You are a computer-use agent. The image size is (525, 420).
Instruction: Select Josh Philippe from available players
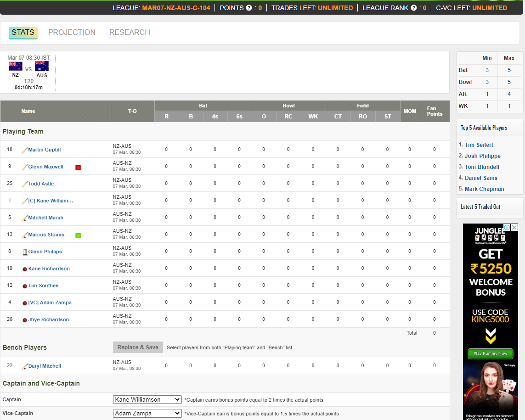point(482,156)
